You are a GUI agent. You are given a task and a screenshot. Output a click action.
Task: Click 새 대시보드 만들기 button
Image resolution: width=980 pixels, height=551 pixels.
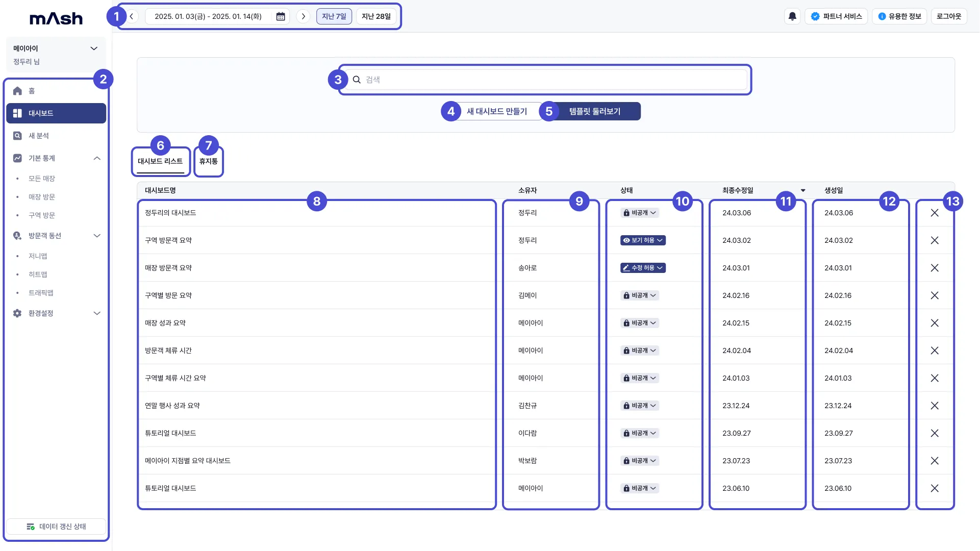pyautogui.click(x=496, y=111)
